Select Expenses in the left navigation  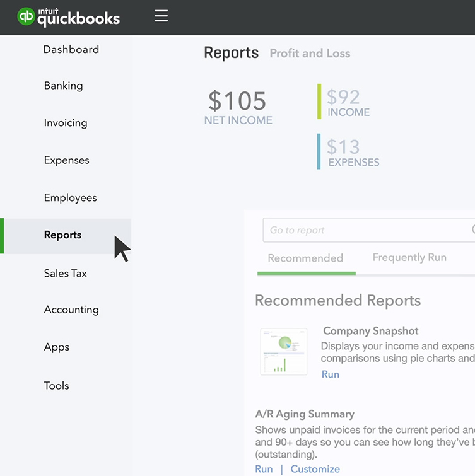click(66, 160)
